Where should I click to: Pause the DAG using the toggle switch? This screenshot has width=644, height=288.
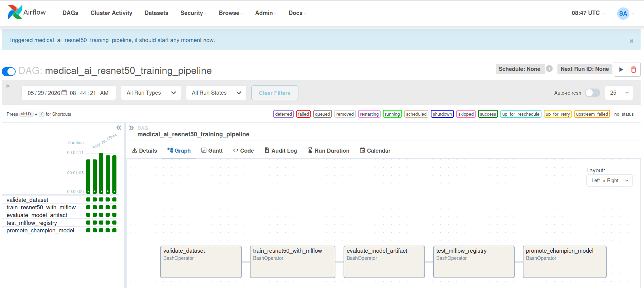pos(9,71)
